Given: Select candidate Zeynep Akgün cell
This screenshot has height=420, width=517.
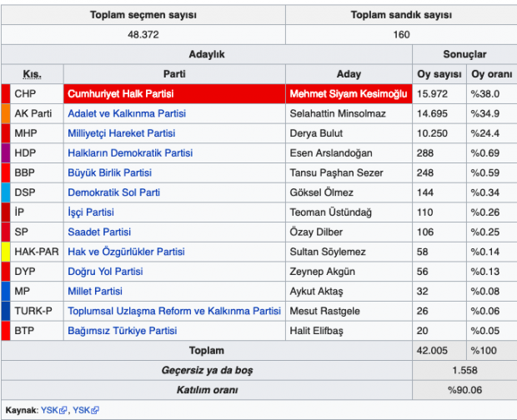Looking at the screenshot, I should [x=349, y=272].
